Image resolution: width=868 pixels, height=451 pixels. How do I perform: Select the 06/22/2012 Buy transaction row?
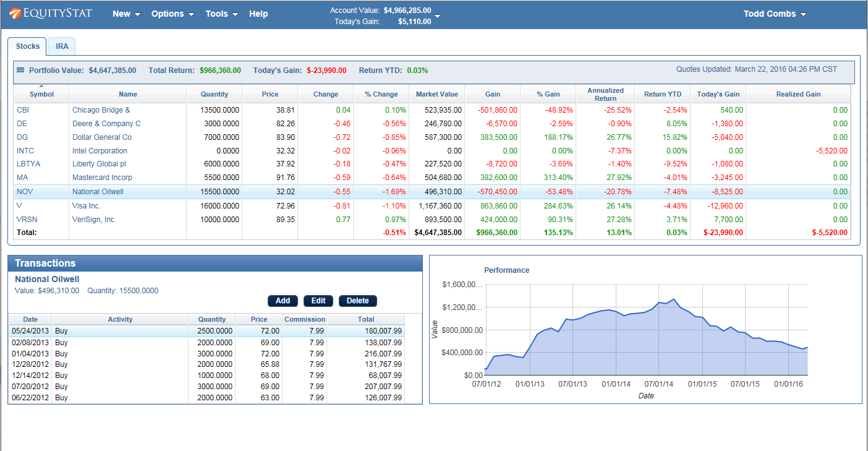206,398
